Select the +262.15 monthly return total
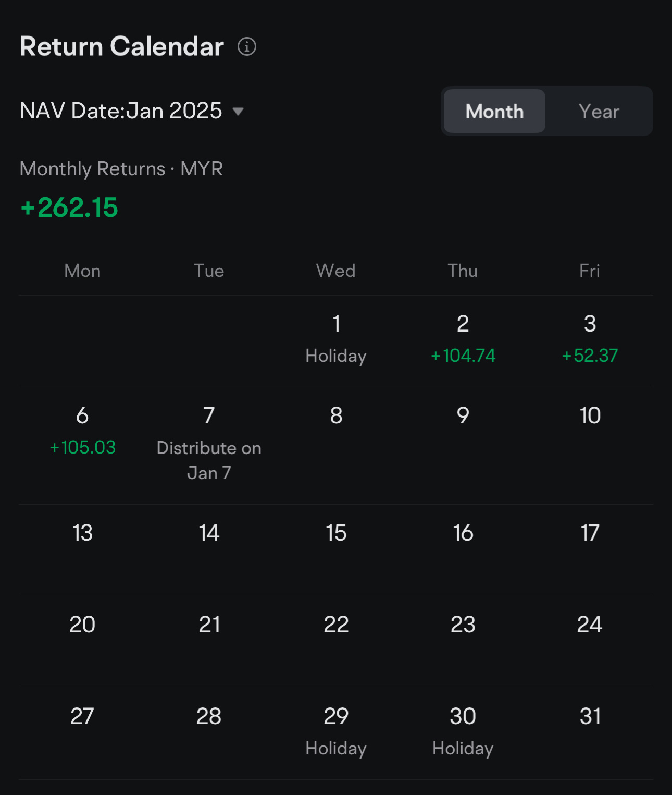Screen dimensions: 672x795 (69, 207)
